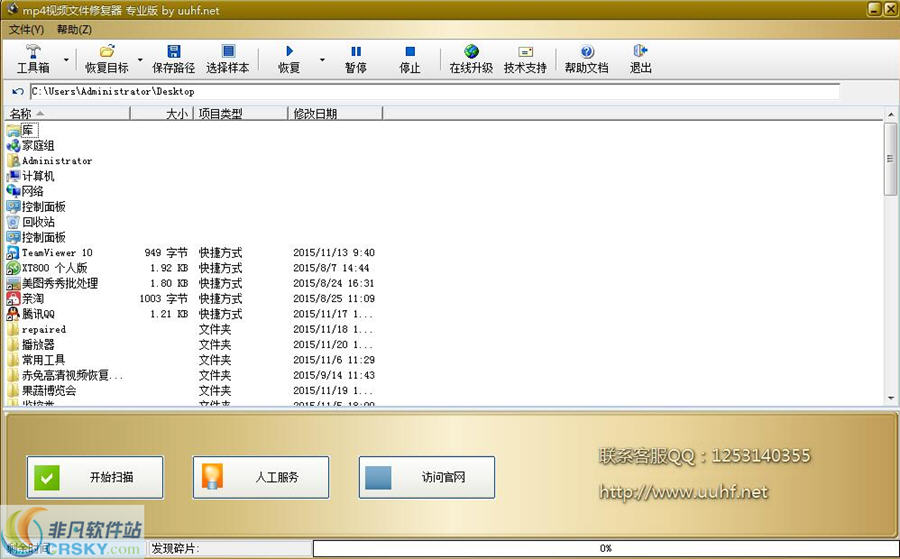Screen dimensions: 900x559
Task: Select the first 控制面板 entry above 回收站
Action: coord(36,207)
